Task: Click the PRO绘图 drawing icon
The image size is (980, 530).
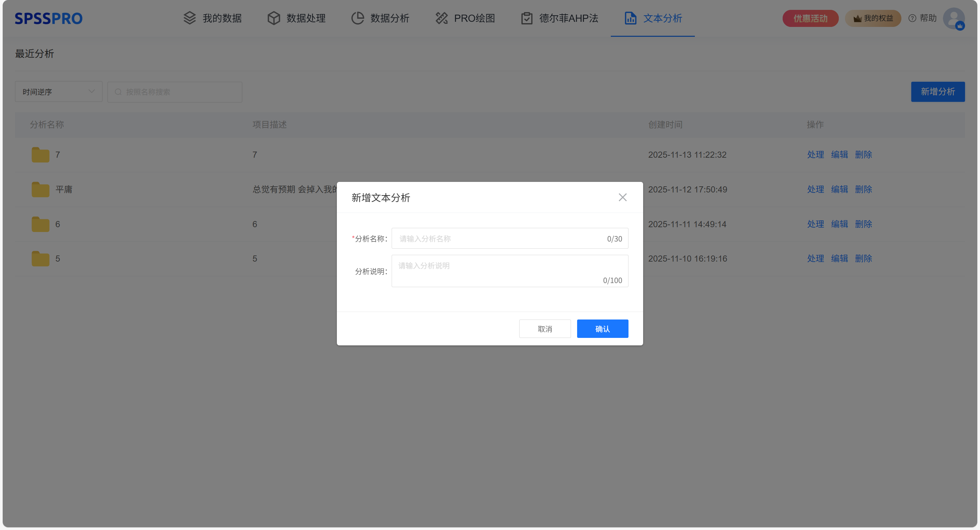Action: click(x=441, y=18)
